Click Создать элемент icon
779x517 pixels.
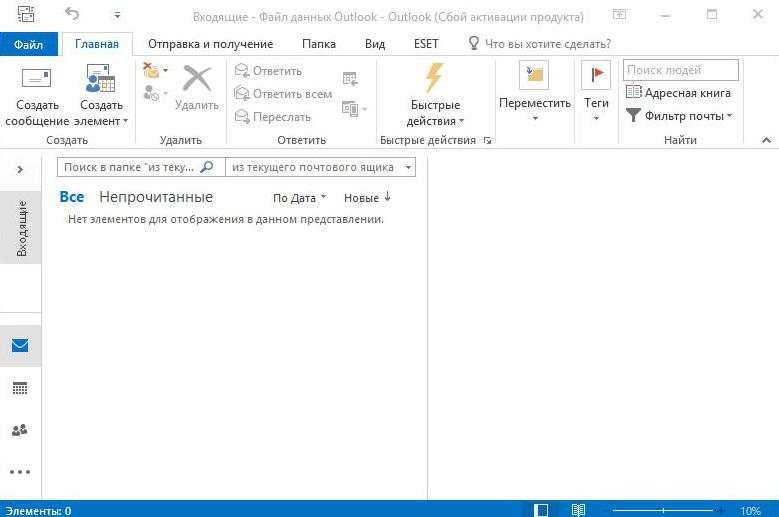tap(100, 78)
